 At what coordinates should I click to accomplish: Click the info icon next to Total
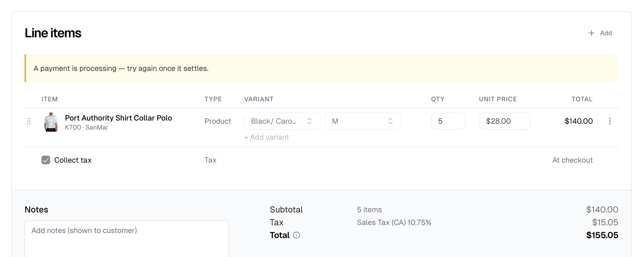(297, 235)
